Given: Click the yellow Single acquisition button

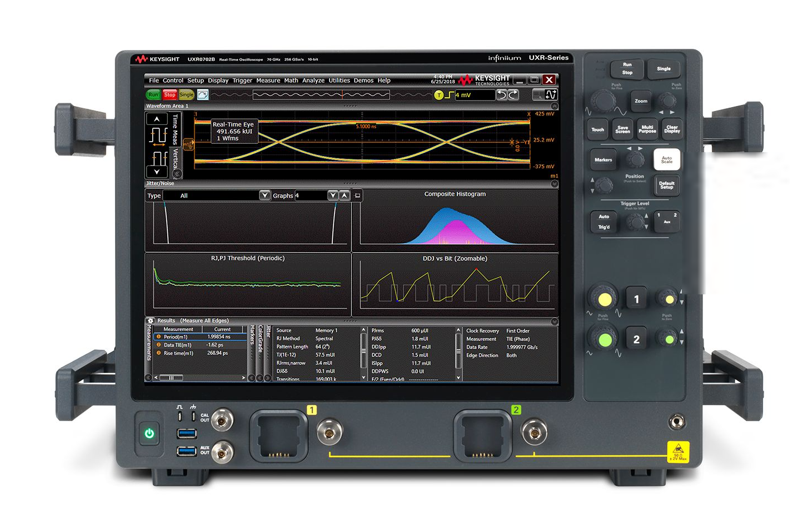Looking at the screenshot, I should 186,95.
